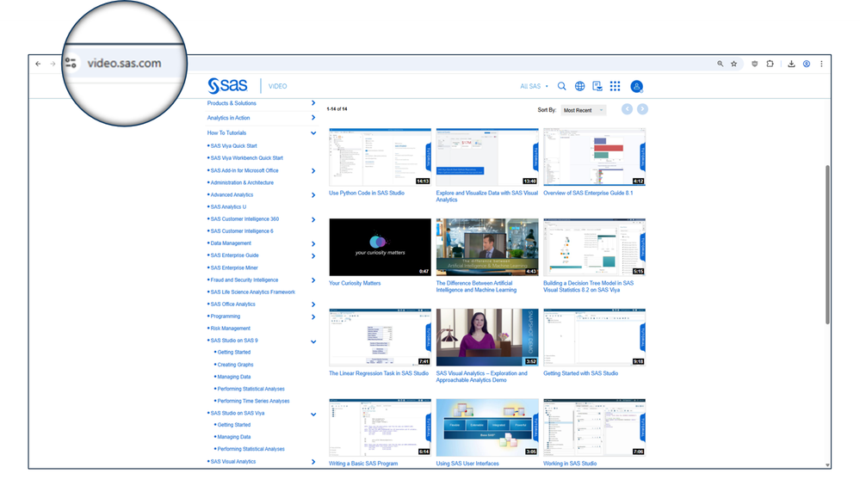Screen dimensions: 860x504
Task: Expand the SAS Visual Analytics chevron
Action: click(313, 462)
